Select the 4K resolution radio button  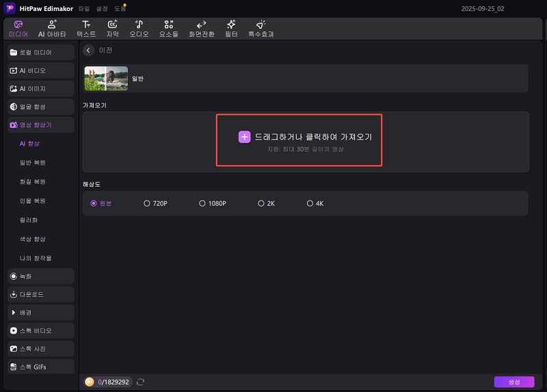(x=310, y=203)
